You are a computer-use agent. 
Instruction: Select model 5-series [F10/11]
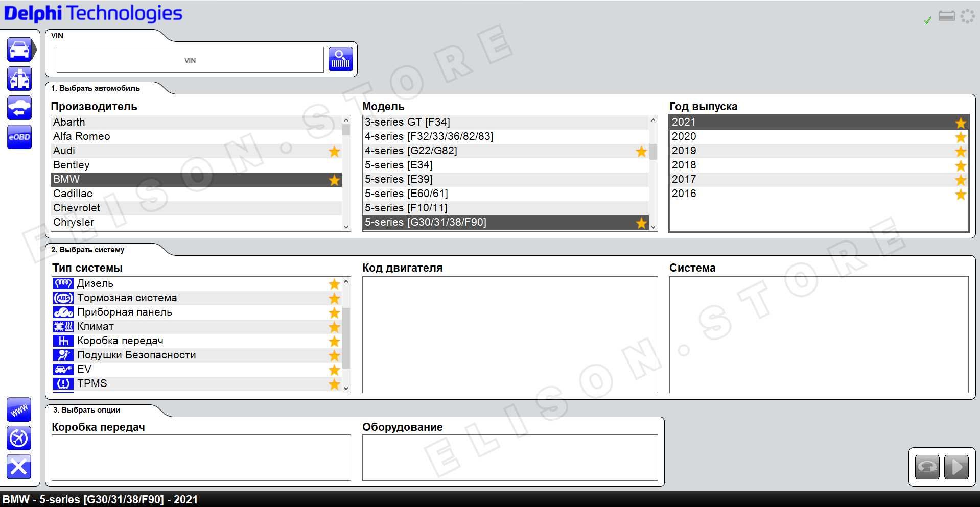[x=506, y=208]
